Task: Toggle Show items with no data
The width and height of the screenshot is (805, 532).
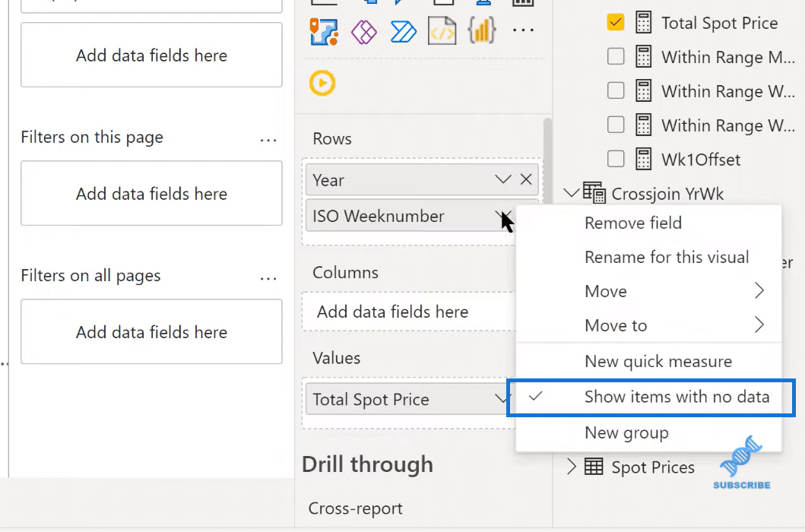Action: pos(651,397)
